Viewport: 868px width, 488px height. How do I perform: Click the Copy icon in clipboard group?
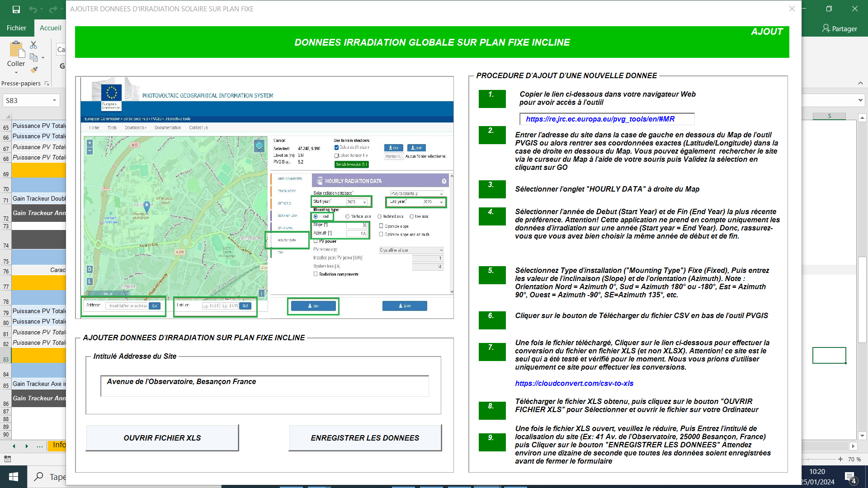tap(33, 57)
